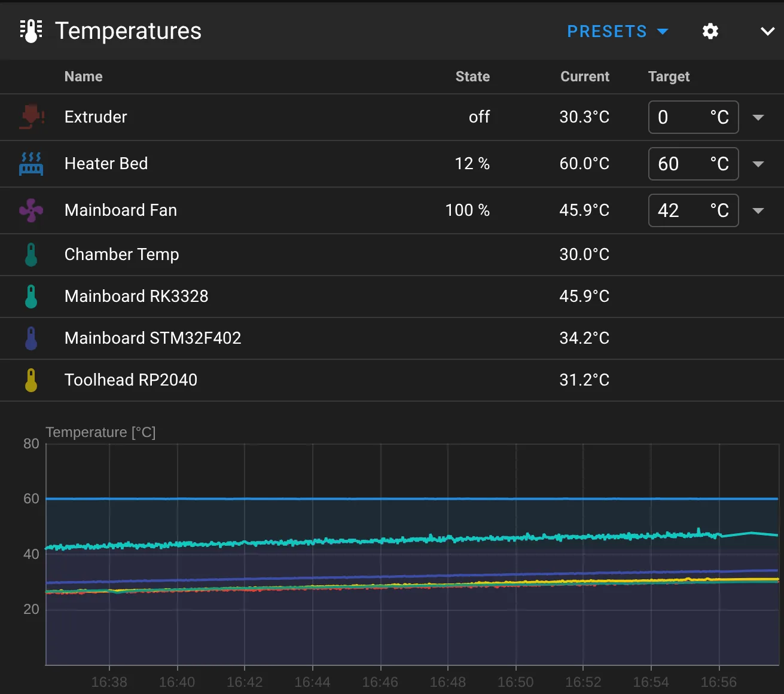Open the Heater Bed target dropdown
The image size is (784, 694).
click(758, 164)
